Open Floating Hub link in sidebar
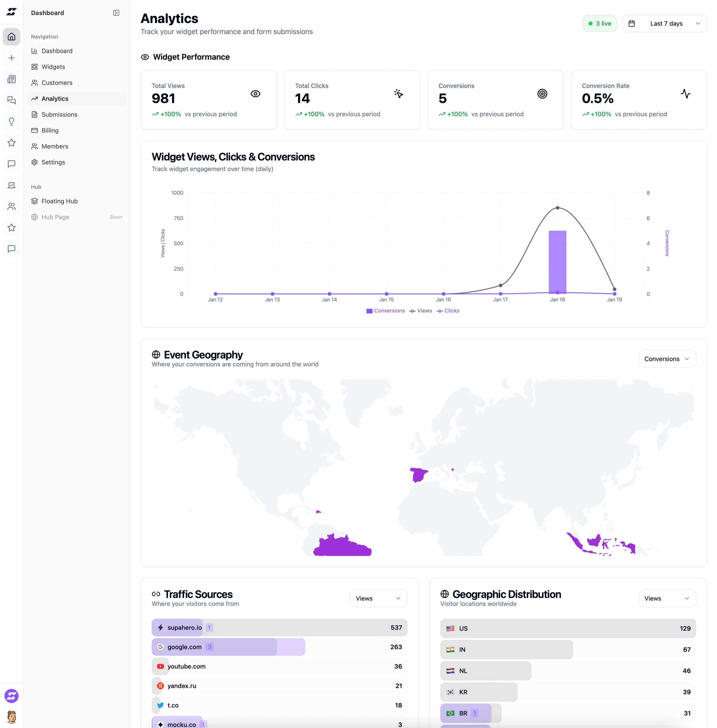Screen dimensions: 717x728 pos(60,201)
